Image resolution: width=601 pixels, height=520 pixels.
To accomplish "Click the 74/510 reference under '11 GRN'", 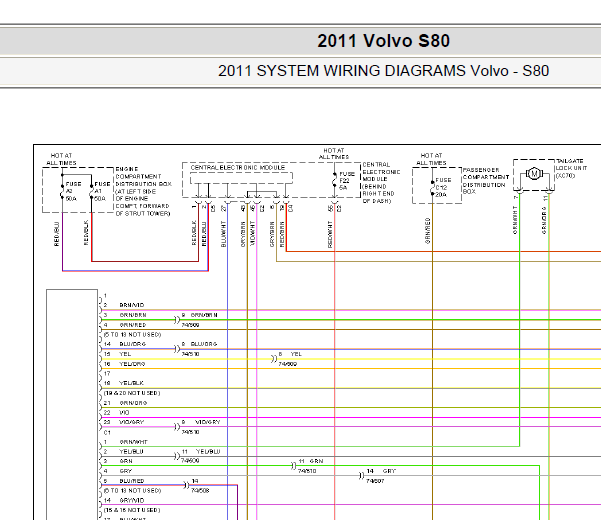I will click(307, 471).
